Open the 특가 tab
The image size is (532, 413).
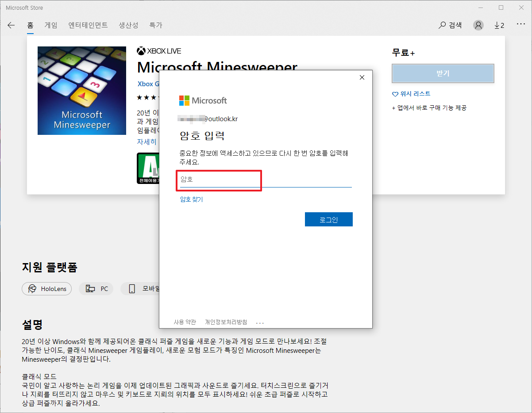click(x=156, y=25)
